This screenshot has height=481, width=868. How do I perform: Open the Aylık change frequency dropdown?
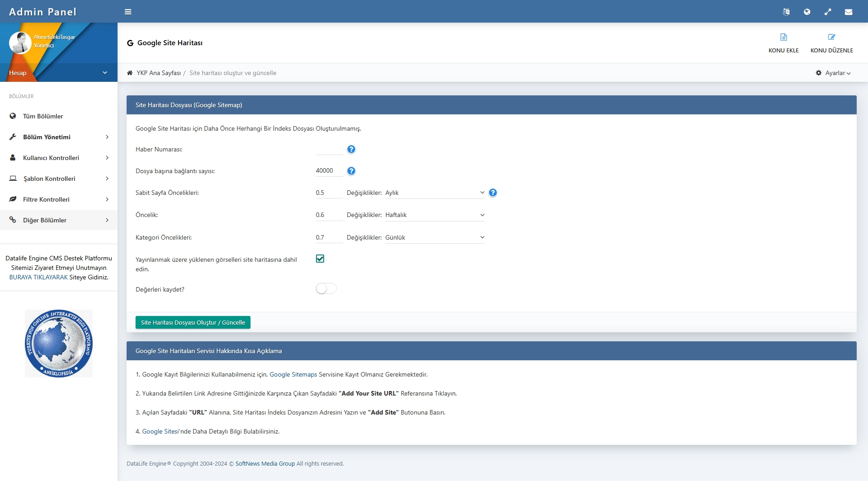coord(434,193)
